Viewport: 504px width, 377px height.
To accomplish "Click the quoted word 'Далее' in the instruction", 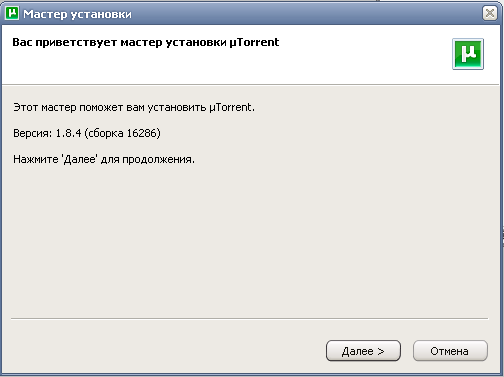I will pyautogui.click(x=79, y=159).
